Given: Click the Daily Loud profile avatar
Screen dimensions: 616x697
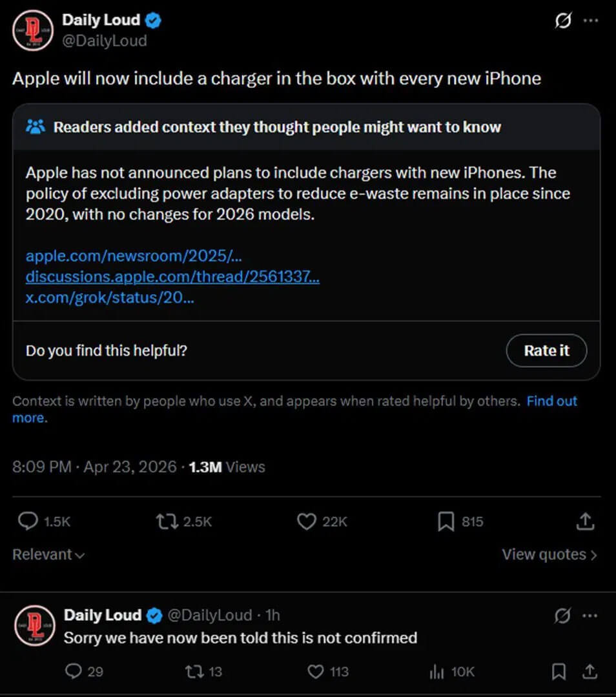Looking at the screenshot, I should 32,30.
